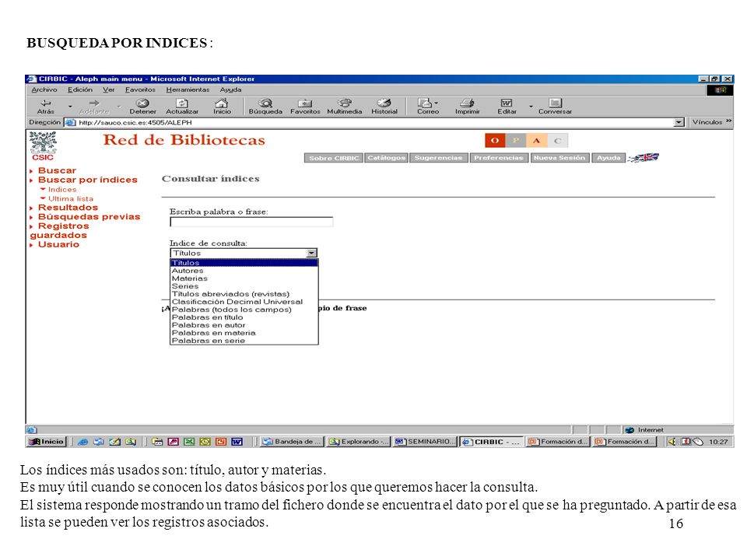Select Palabras en título option

click(x=244, y=317)
